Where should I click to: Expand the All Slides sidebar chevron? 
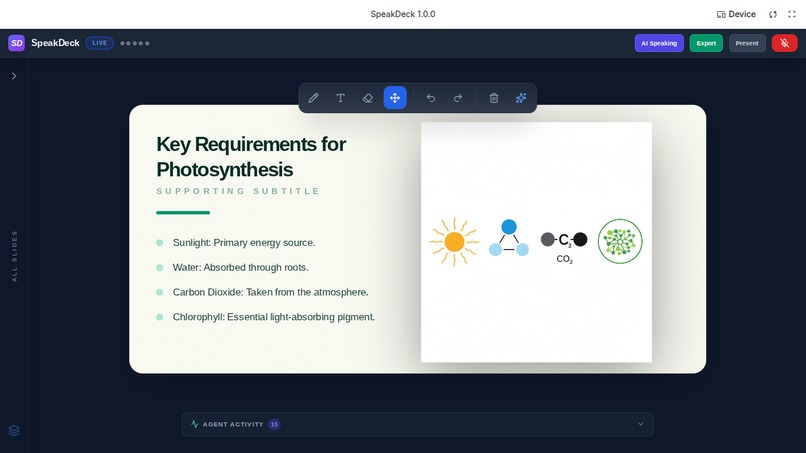pos(14,76)
